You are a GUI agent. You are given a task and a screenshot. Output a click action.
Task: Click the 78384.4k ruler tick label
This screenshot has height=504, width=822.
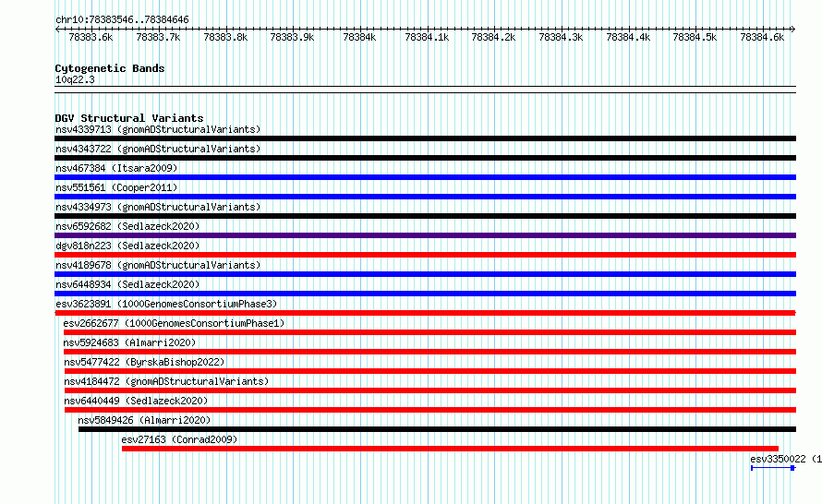coord(628,37)
